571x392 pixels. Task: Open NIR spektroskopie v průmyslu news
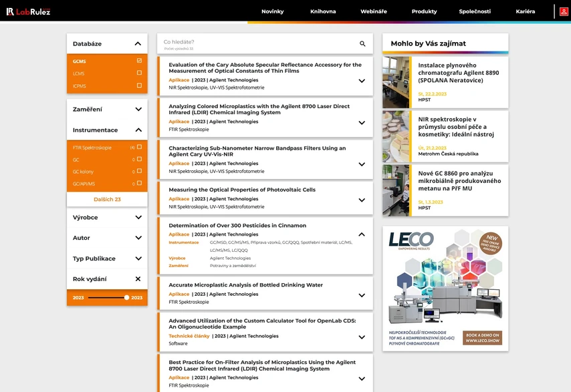pyautogui.click(x=456, y=126)
